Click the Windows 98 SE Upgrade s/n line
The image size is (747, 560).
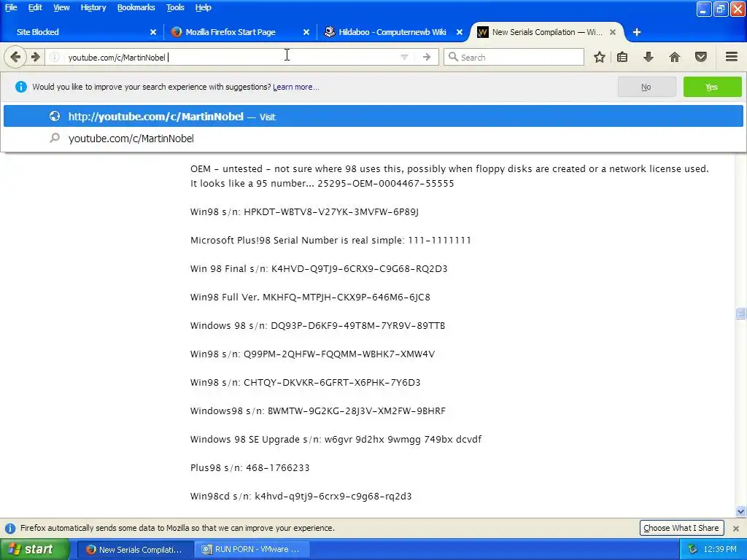[336, 440]
